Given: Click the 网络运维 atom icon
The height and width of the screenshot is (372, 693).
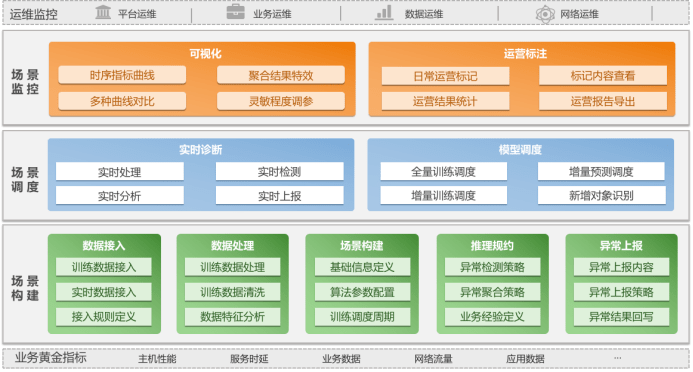Looking at the screenshot, I should click(x=545, y=14).
